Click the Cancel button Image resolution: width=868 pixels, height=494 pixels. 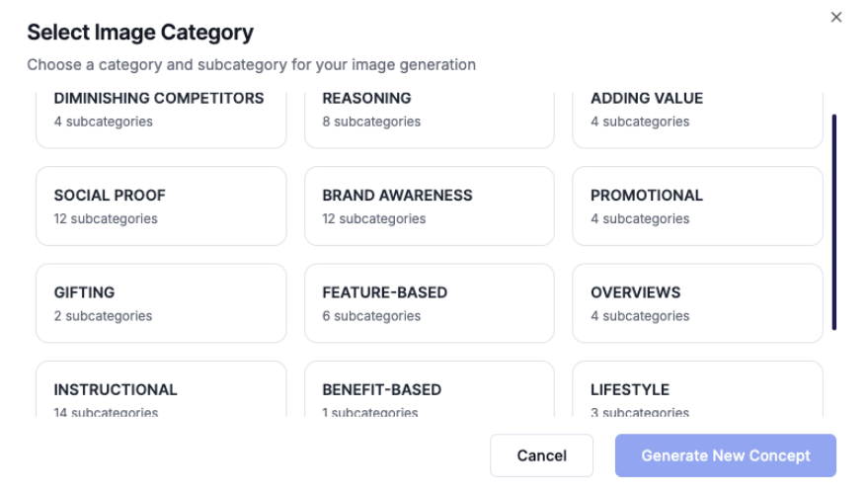point(541,455)
